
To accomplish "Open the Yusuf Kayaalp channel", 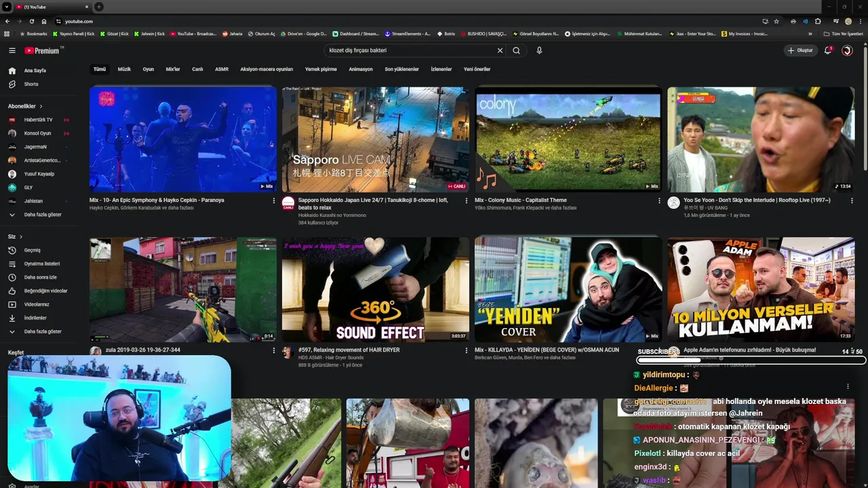I will (x=38, y=174).
